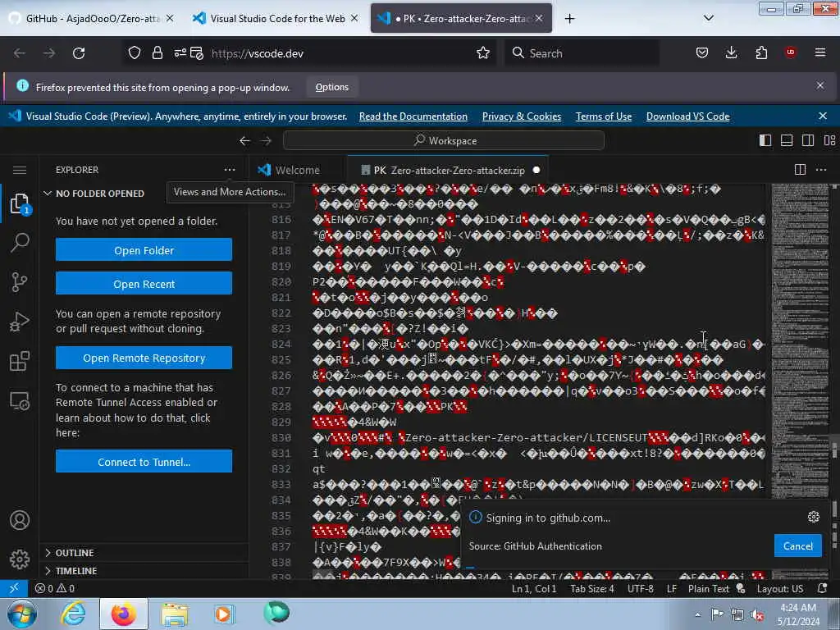This screenshot has height=630, width=840.
Task: Open Explorer Views and More Actions ellipsis
Action: click(x=230, y=170)
